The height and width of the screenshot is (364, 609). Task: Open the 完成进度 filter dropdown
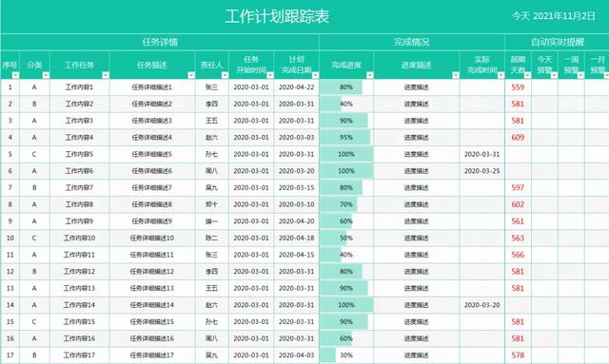point(370,75)
